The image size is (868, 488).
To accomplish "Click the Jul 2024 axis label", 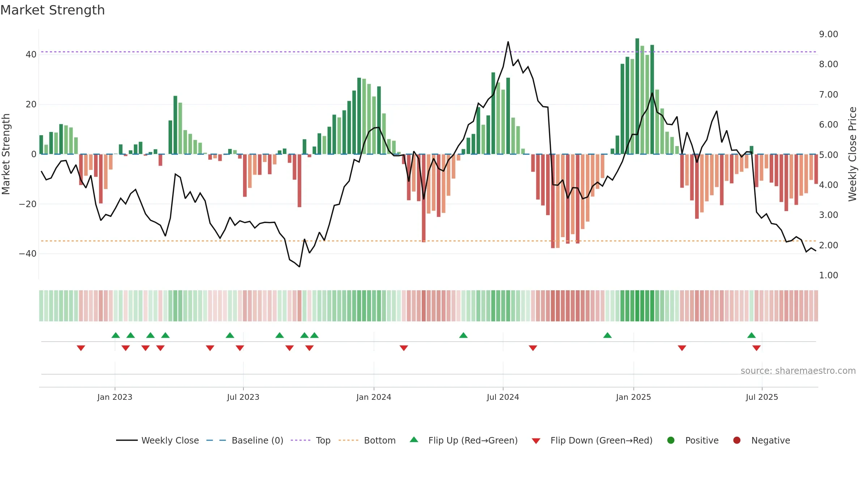I will (503, 397).
